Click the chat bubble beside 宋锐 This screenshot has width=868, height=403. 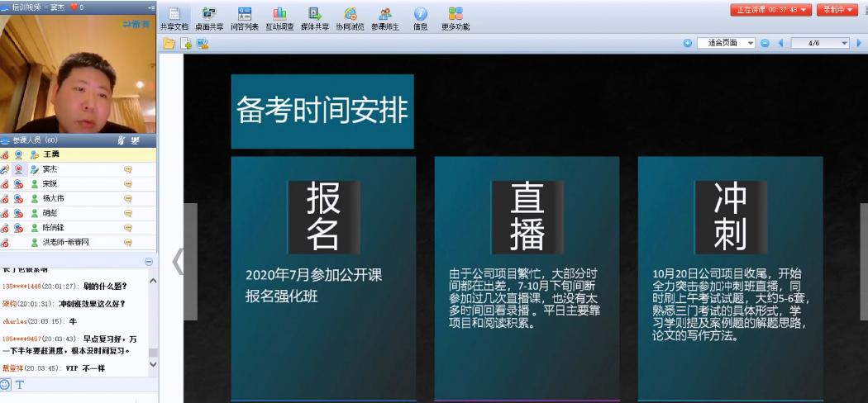point(128,184)
